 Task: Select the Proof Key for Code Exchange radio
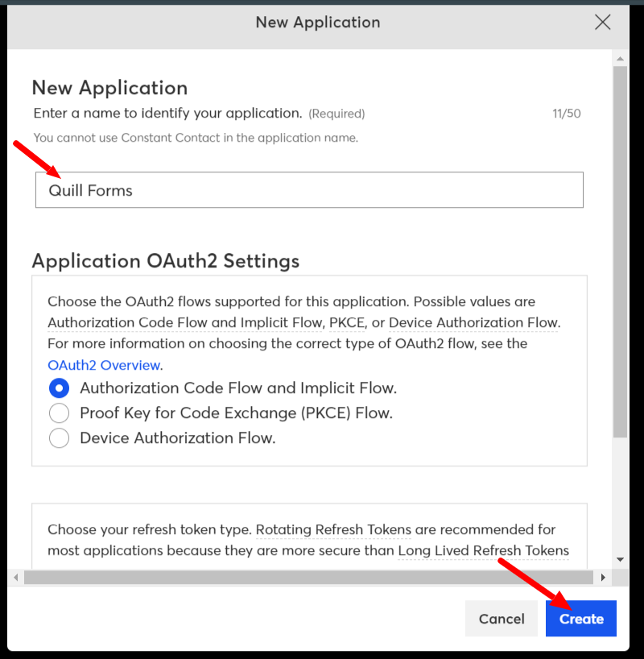[59, 412]
